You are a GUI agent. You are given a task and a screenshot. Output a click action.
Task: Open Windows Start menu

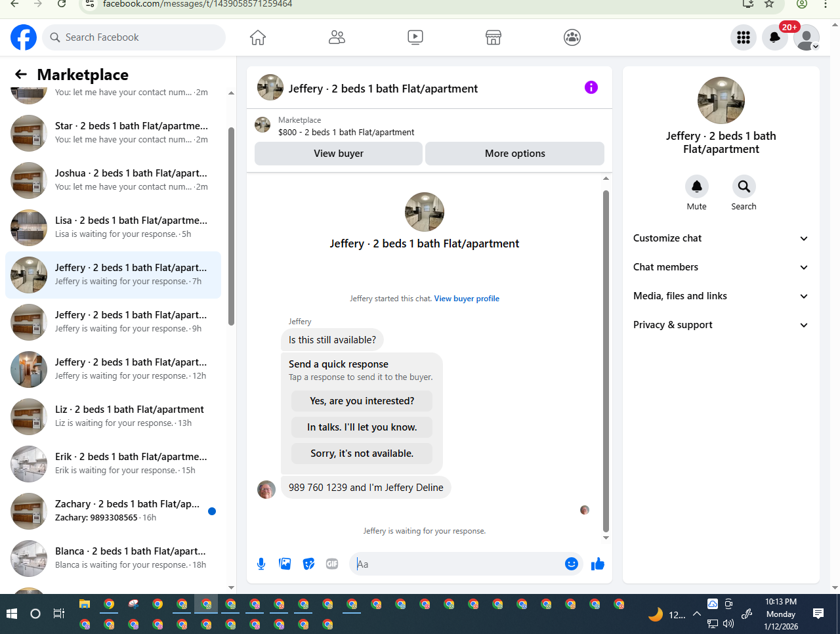11,614
